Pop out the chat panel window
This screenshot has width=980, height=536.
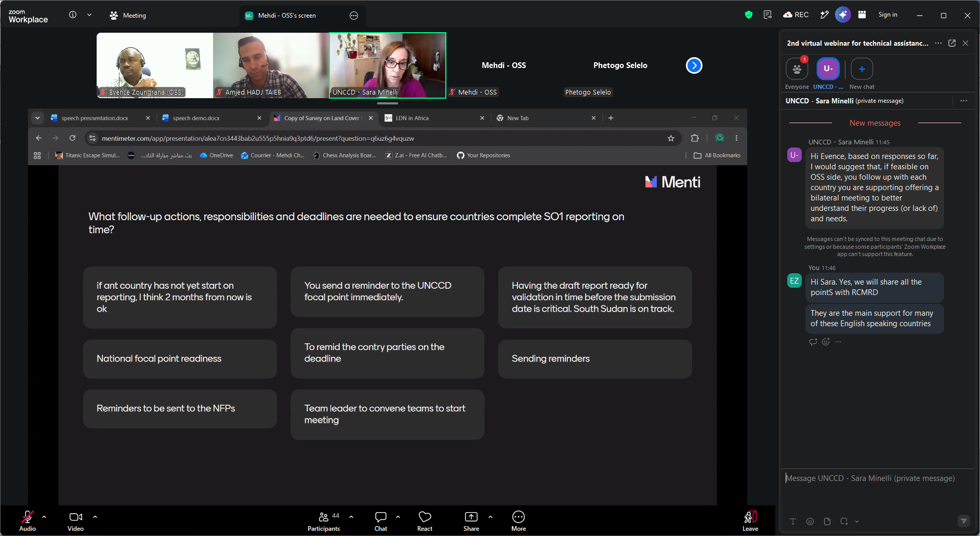(x=952, y=43)
